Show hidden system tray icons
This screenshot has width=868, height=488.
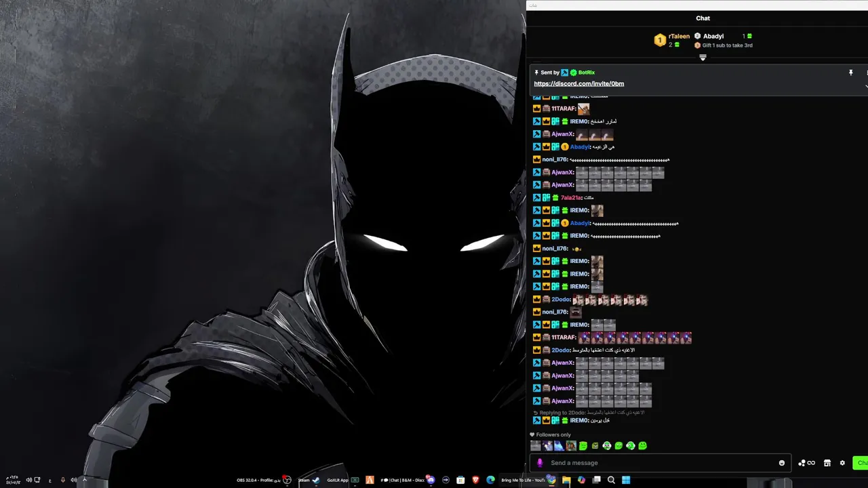point(84,480)
